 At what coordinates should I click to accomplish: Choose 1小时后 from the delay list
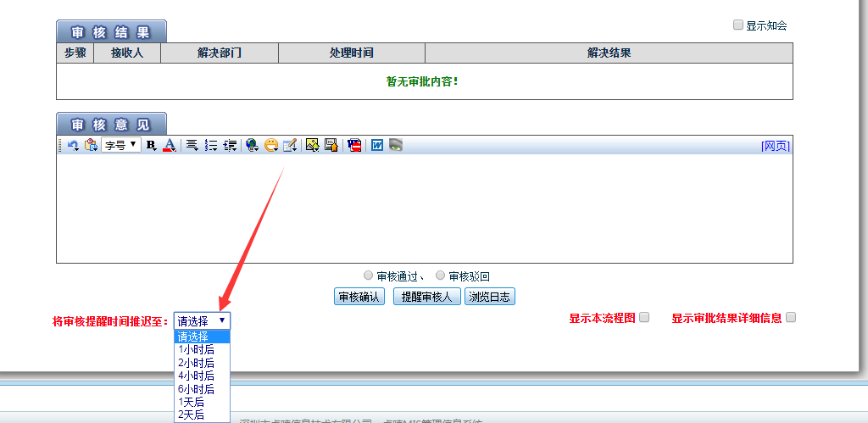pos(202,350)
